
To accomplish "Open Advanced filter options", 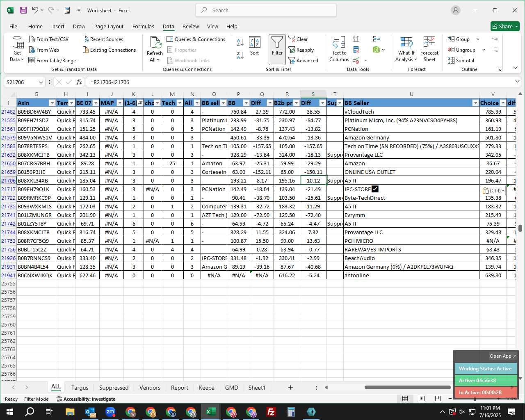I will coord(304,60).
